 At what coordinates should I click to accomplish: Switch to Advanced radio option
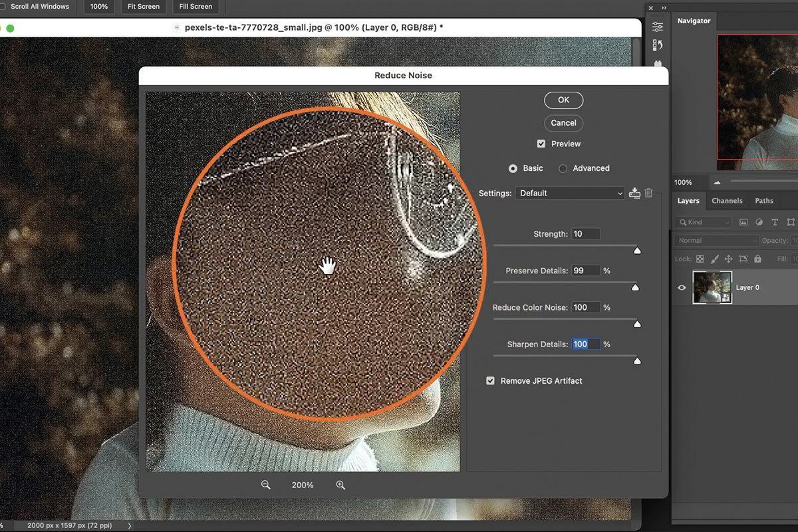tap(563, 168)
